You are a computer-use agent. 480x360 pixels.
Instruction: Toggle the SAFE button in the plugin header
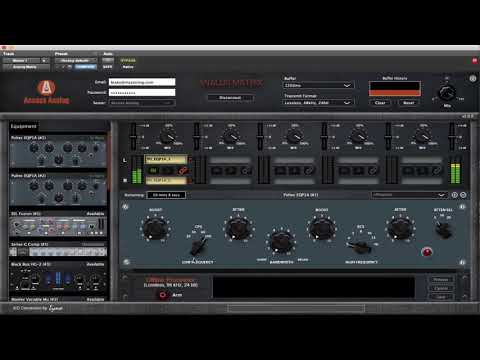(x=107, y=67)
